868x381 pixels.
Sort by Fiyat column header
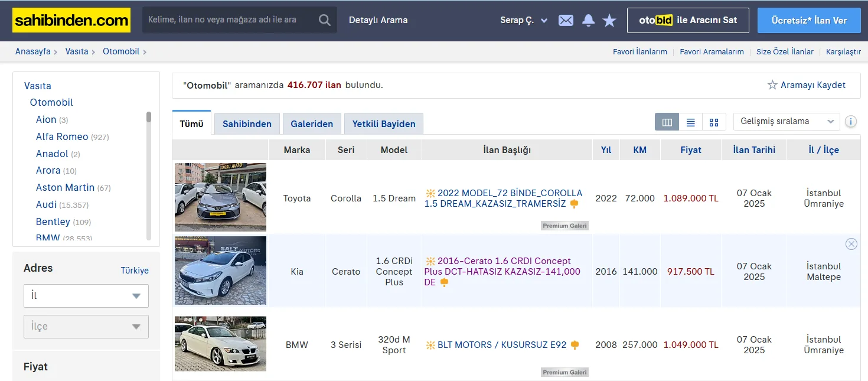tap(691, 150)
